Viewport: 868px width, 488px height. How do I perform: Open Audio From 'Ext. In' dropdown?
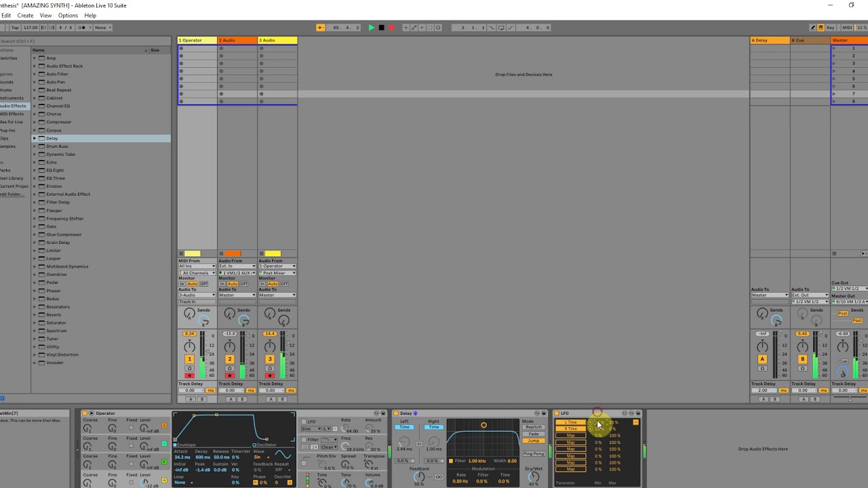coord(237,266)
